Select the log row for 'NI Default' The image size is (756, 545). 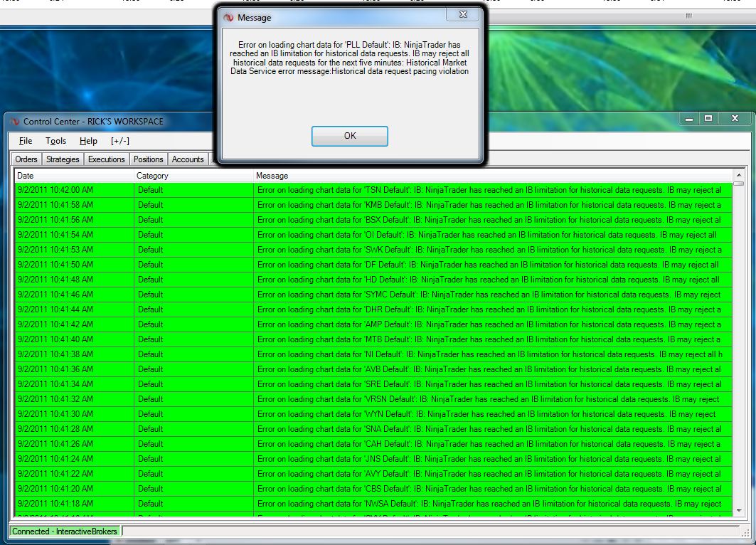pyautogui.click(x=373, y=354)
